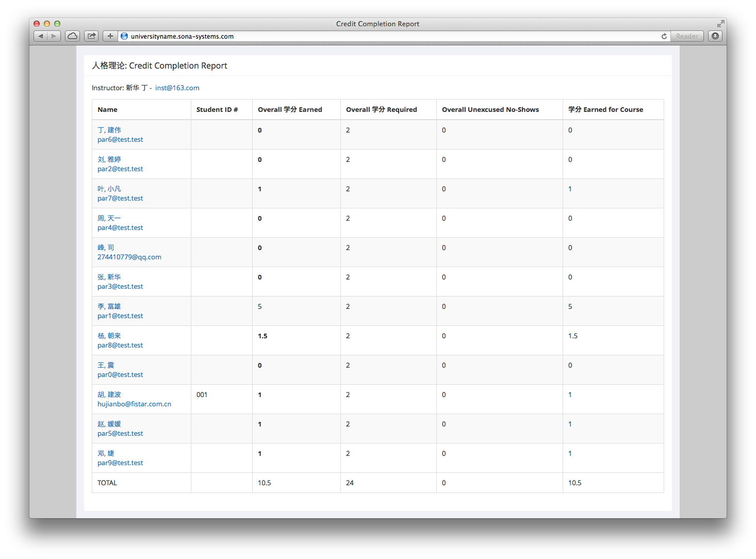Focus the universityname.sona-systems.com address field
This screenshot has width=756, height=559.
pos(395,36)
